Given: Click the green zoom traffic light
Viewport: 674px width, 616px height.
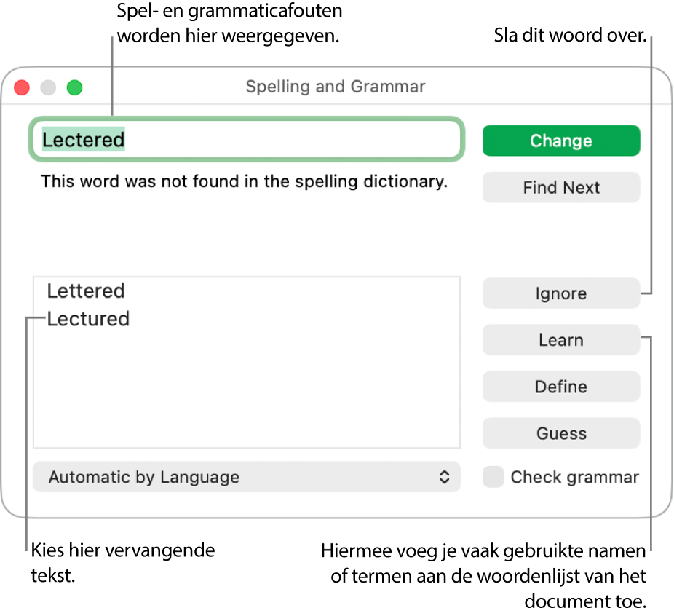Looking at the screenshot, I should (74, 87).
